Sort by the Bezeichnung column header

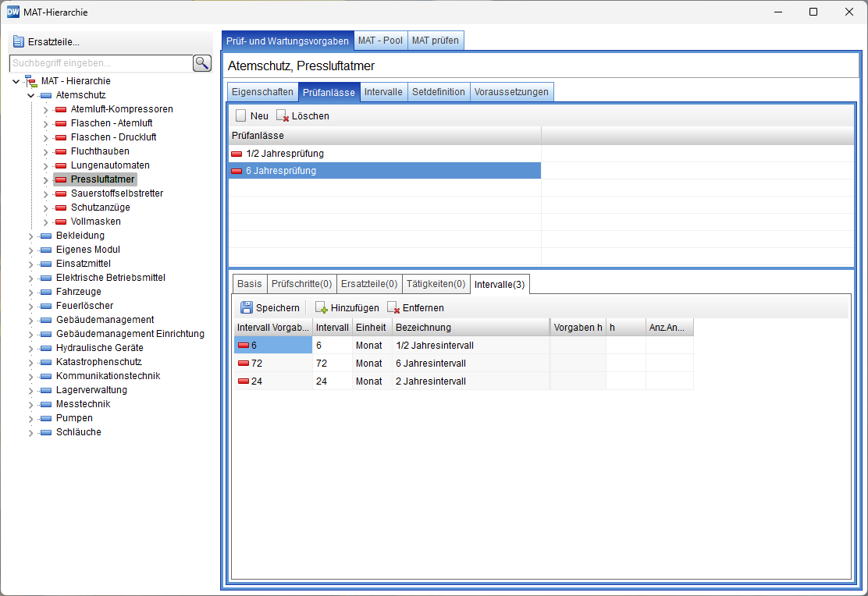(470, 328)
